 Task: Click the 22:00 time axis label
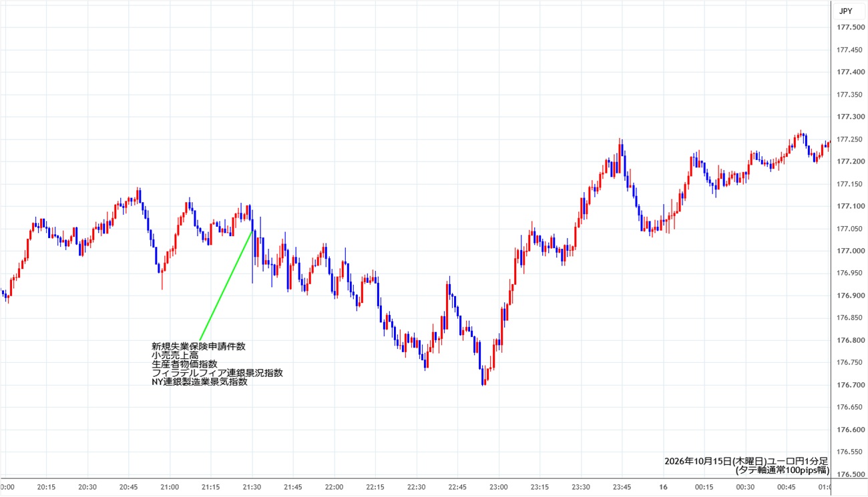coord(334,488)
